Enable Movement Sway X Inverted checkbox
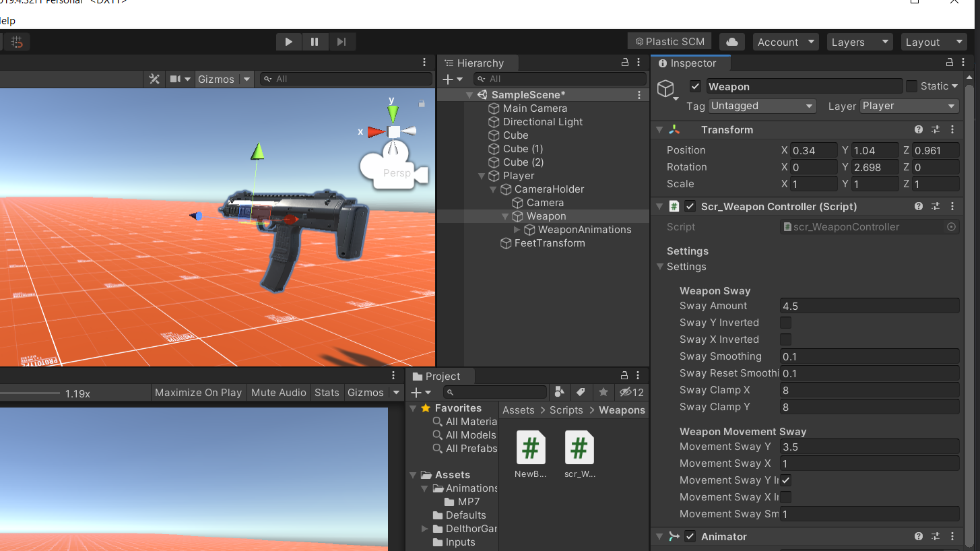 [x=785, y=497]
